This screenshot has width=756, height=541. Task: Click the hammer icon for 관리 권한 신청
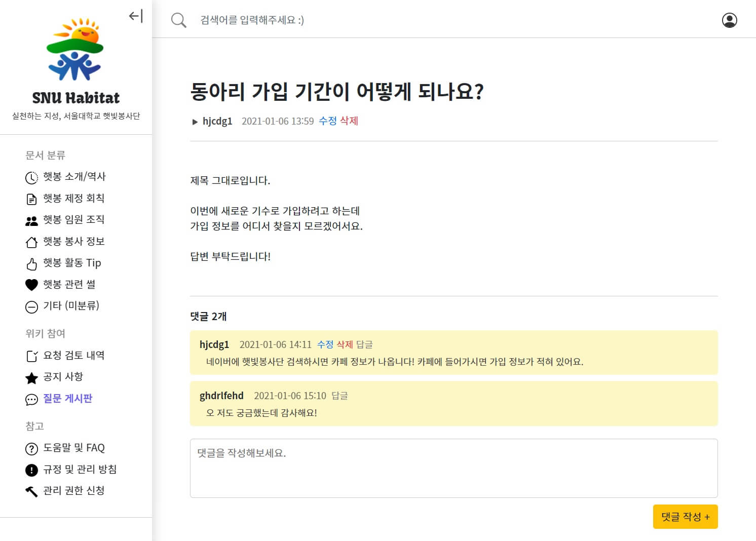coord(31,491)
